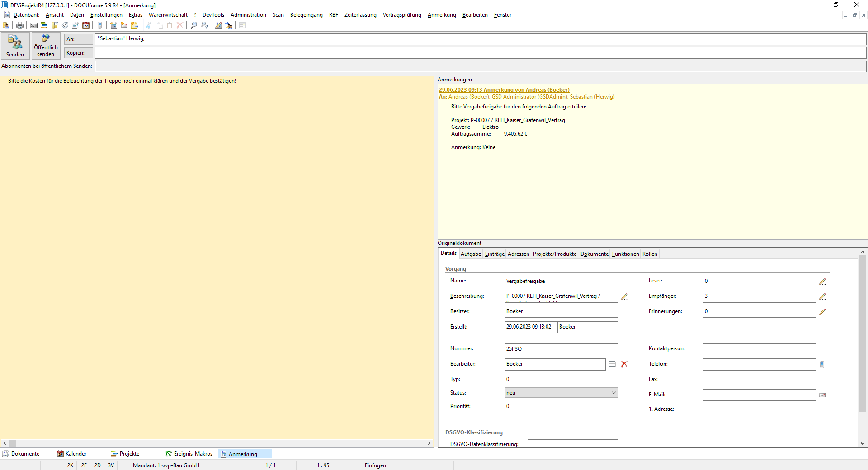Click the pencil edit toolbar icon
868x470 pixels.
point(218,25)
